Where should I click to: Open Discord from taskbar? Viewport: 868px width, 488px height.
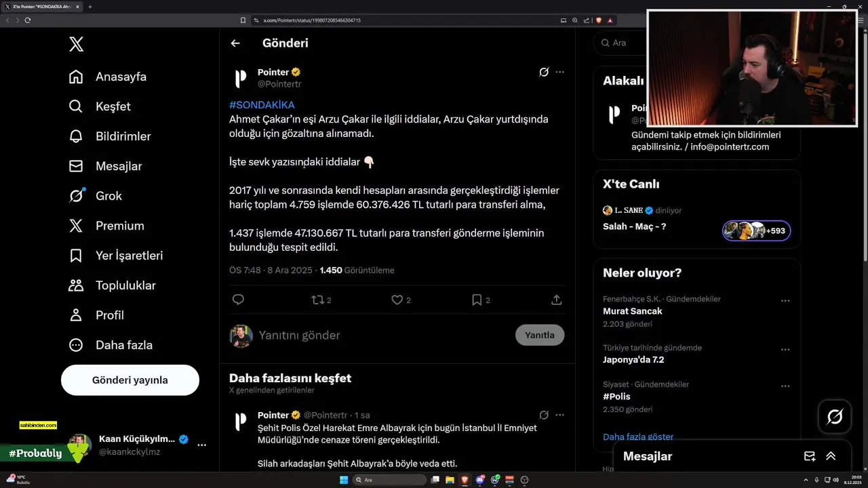480,480
